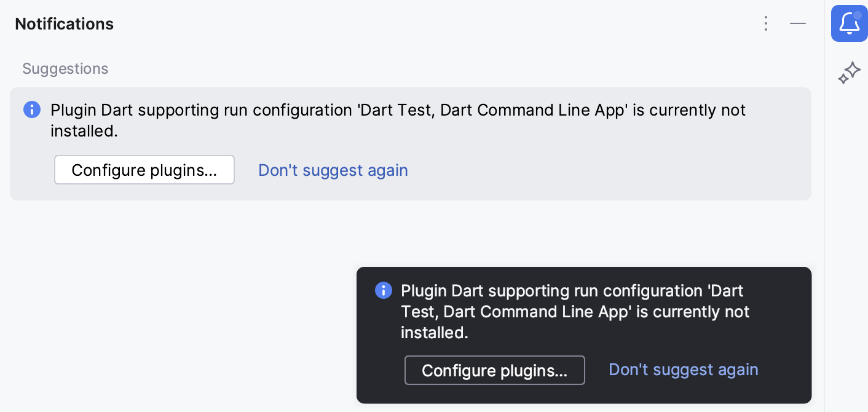Open the Notifications bell icon in the sidebar
Image resolution: width=868 pixels, height=412 pixels.
coord(849,23)
